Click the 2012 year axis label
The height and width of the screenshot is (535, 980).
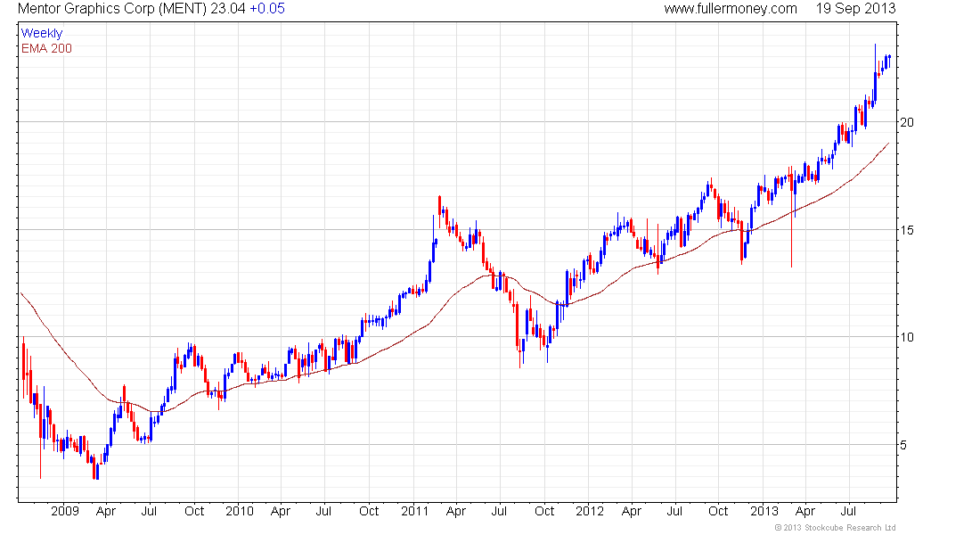pos(590,511)
